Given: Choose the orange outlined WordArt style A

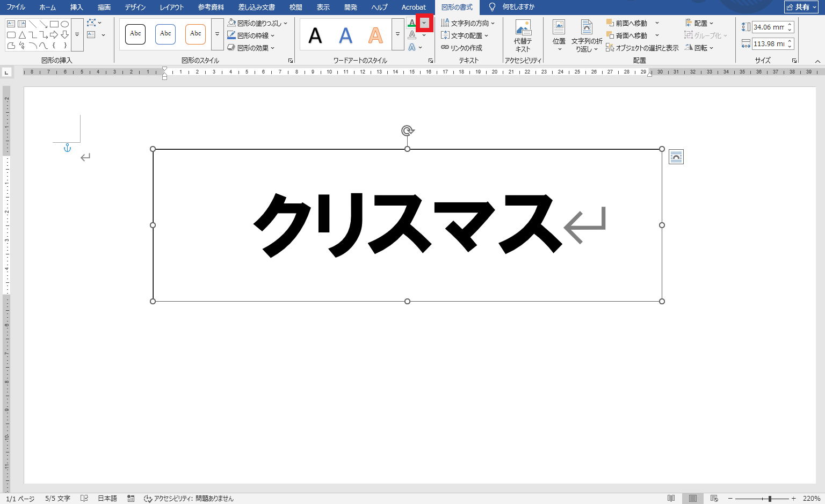Looking at the screenshot, I should coord(375,35).
